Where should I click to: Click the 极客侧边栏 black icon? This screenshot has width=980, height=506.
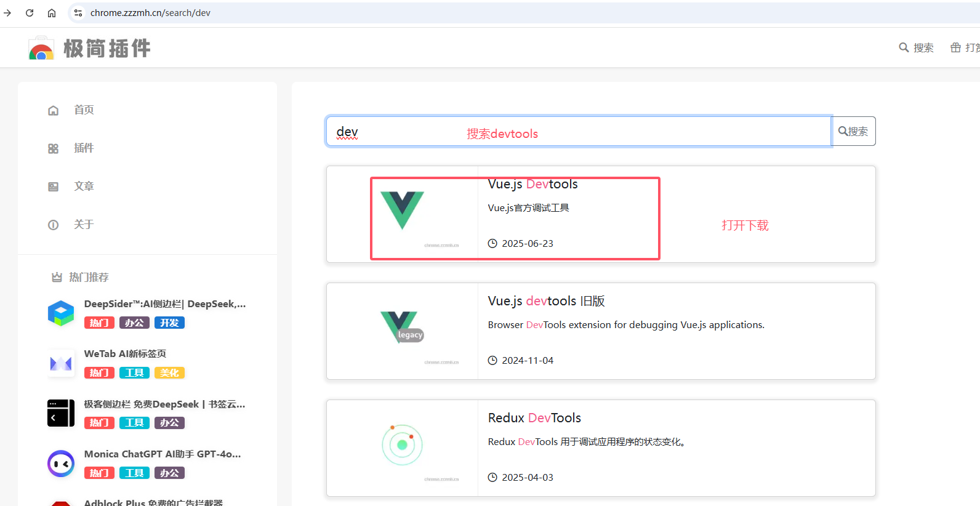pos(61,413)
